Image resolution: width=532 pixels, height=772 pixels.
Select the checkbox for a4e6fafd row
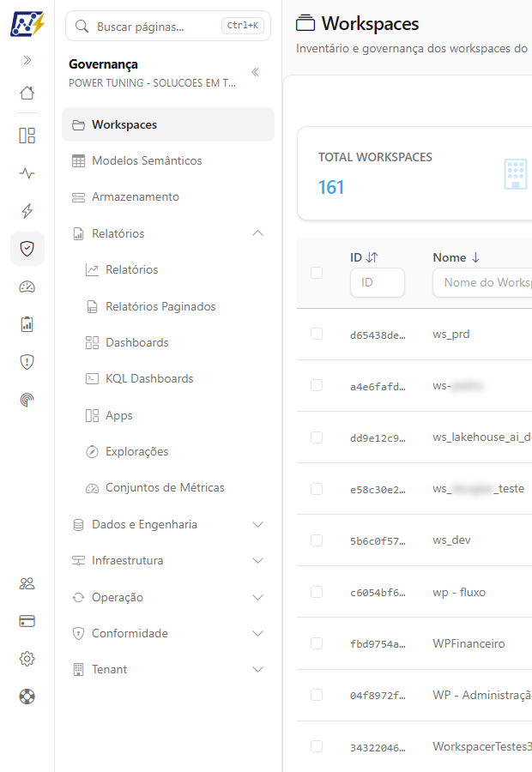(317, 385)
